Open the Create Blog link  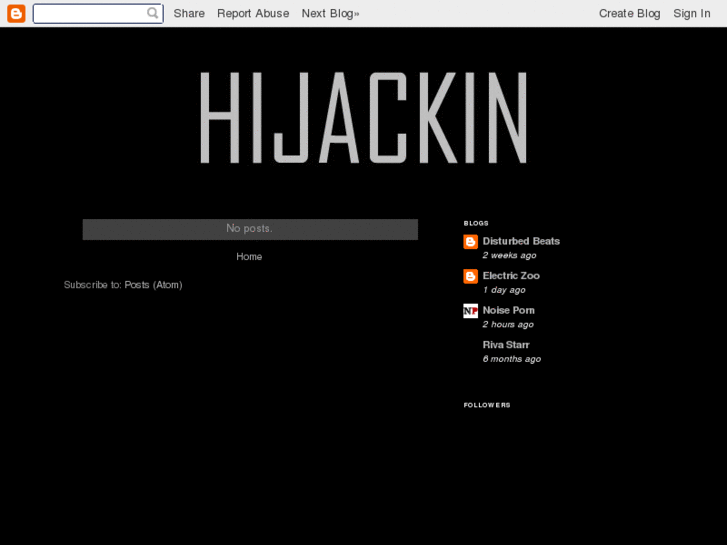coord(630,13)
